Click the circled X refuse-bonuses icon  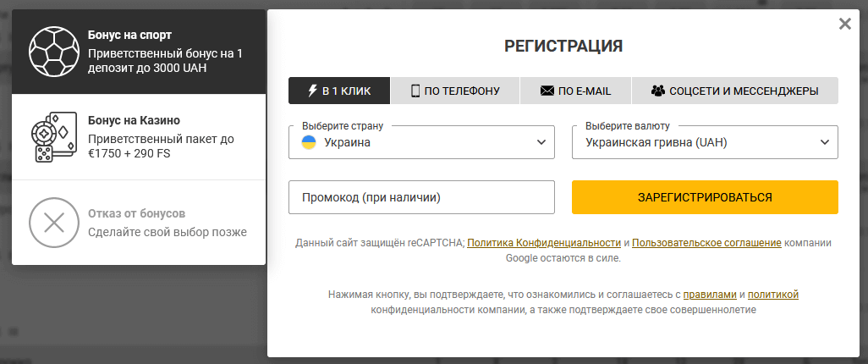coord(53,223)
